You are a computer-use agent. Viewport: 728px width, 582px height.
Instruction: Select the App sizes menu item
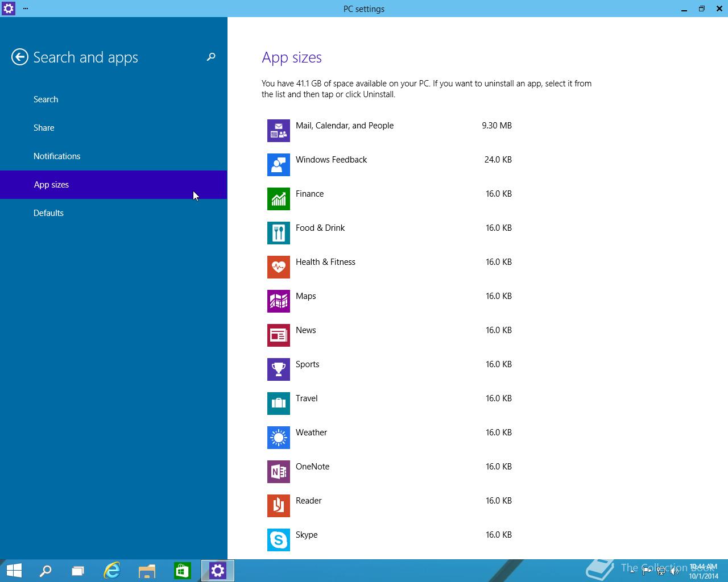(114, 185)
